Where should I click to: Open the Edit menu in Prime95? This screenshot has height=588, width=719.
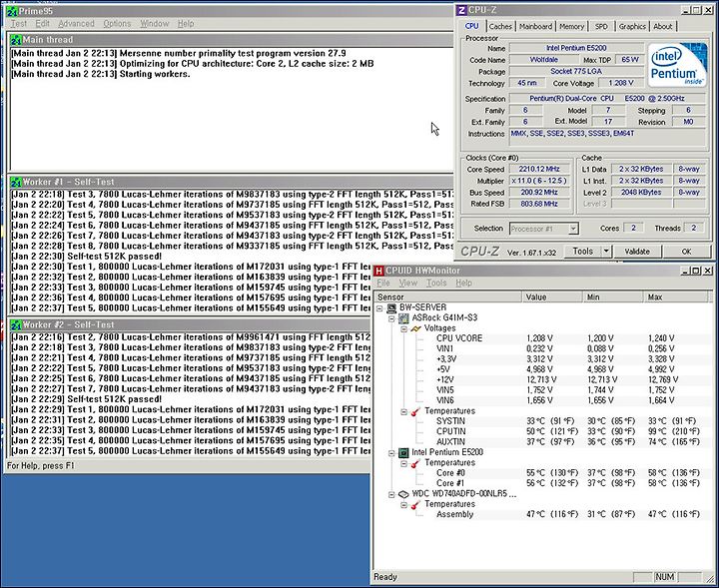point(42,23)
